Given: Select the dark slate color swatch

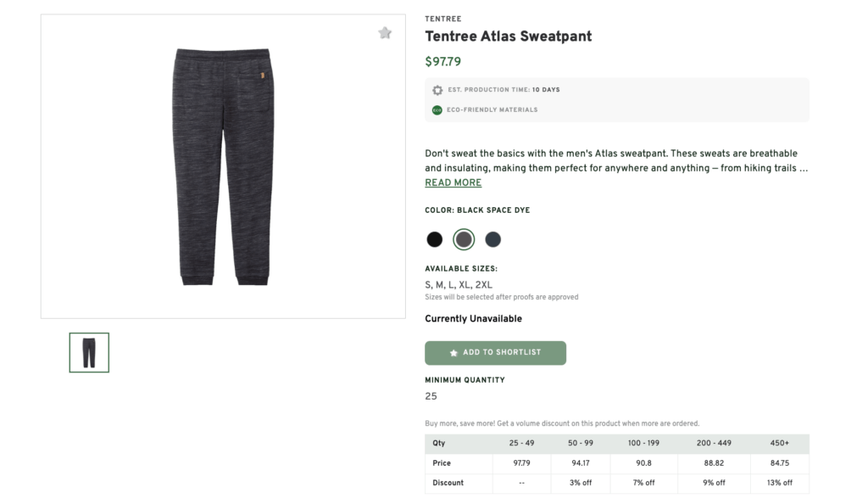Looking at the screenshot, I should coord(492,239).
